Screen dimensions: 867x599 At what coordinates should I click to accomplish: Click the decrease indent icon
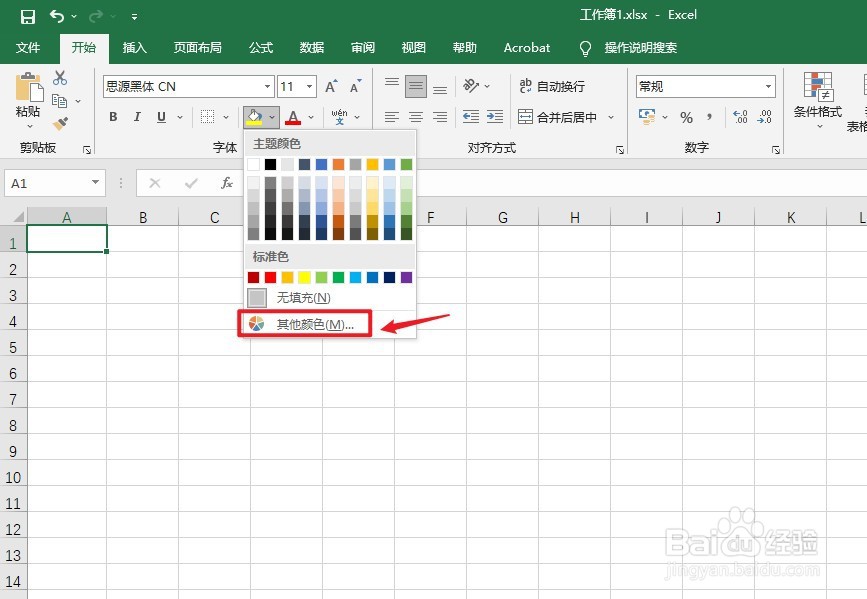click(471, 117)
